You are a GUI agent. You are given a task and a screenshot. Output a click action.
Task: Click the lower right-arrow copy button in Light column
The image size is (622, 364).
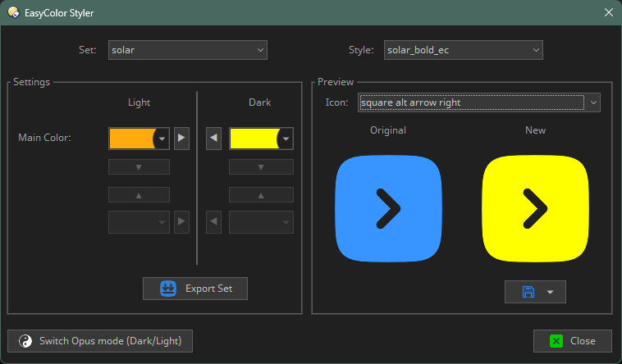tap(181, 222)
